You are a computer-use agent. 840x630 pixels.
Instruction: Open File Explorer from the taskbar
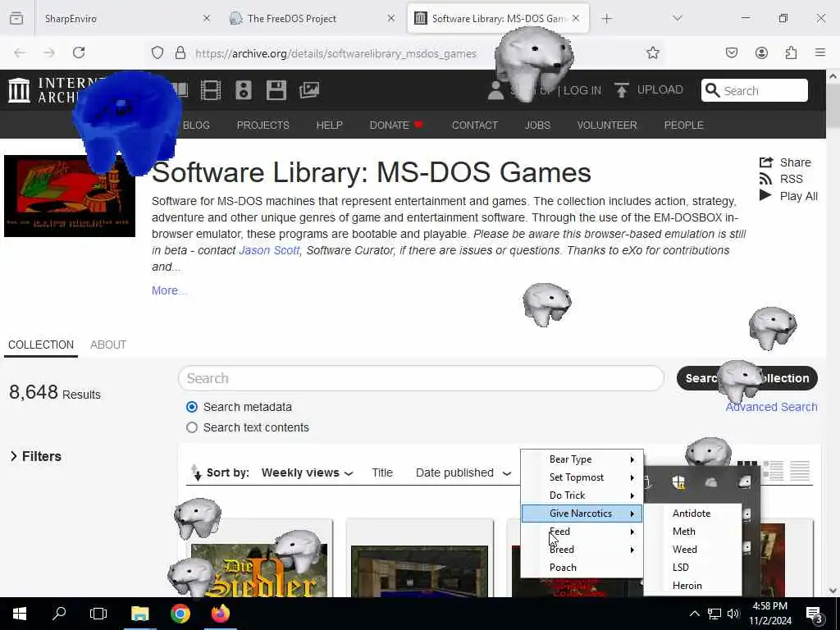[x=139, y=614]
